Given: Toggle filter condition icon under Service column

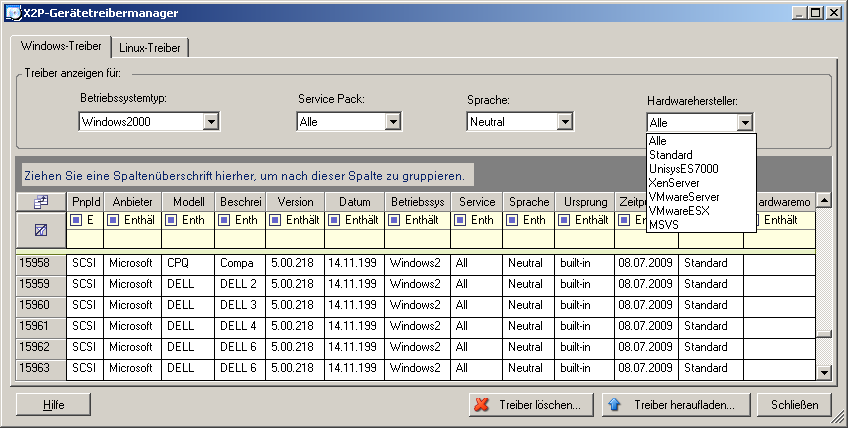Looking at the screenshot, I should (x=460, y=220).
